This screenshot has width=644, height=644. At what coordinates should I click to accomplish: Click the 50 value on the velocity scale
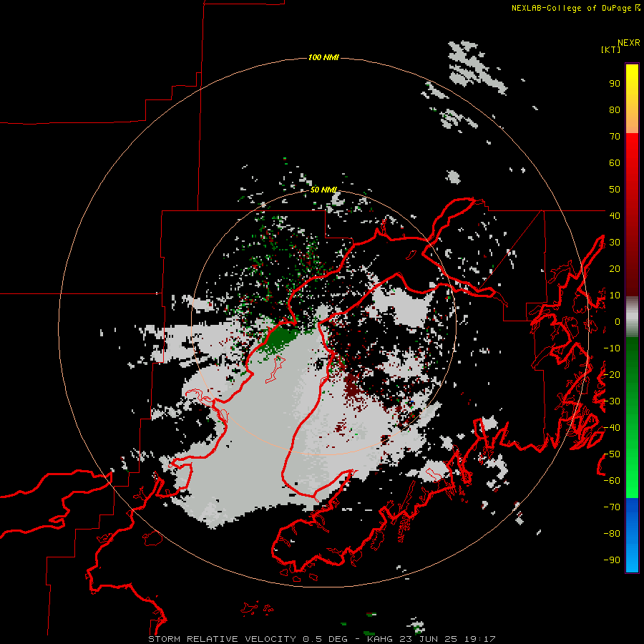(615, 190)
